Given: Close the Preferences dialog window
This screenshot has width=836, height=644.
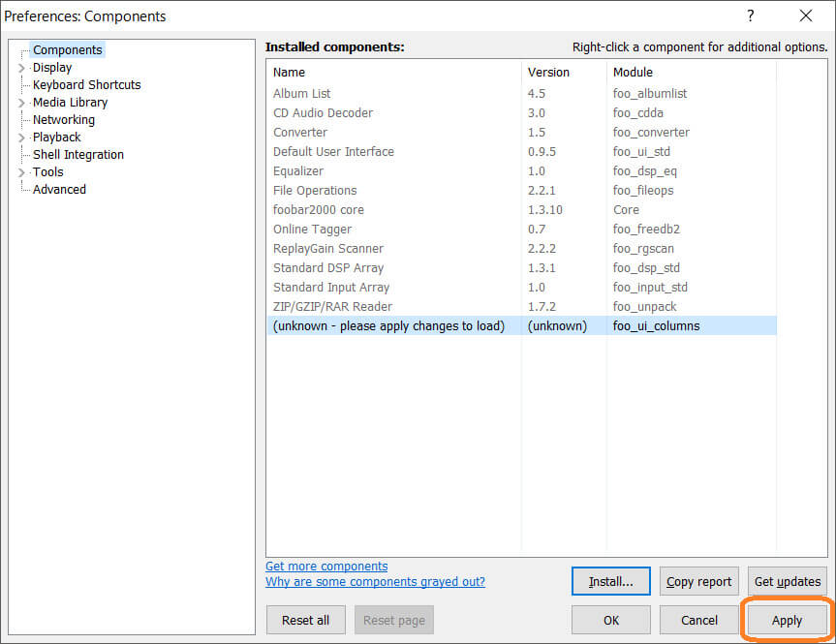Looking at the screenshot, I should (806, 15).
